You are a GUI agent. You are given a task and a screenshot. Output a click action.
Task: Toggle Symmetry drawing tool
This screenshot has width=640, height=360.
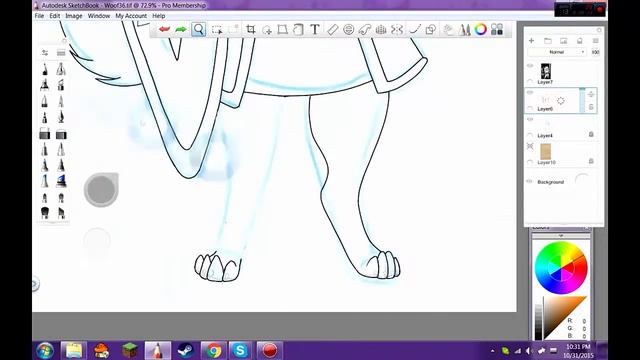[397, 29]
